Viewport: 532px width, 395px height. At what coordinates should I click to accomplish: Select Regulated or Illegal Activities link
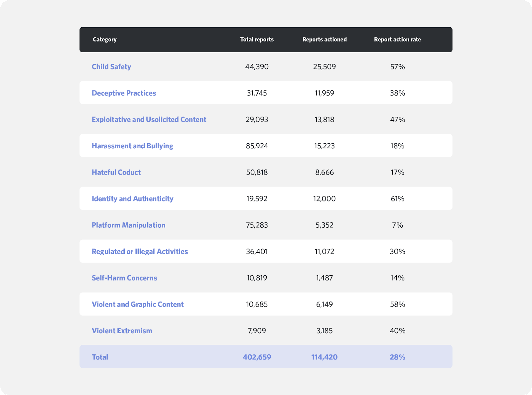point(140,252)
